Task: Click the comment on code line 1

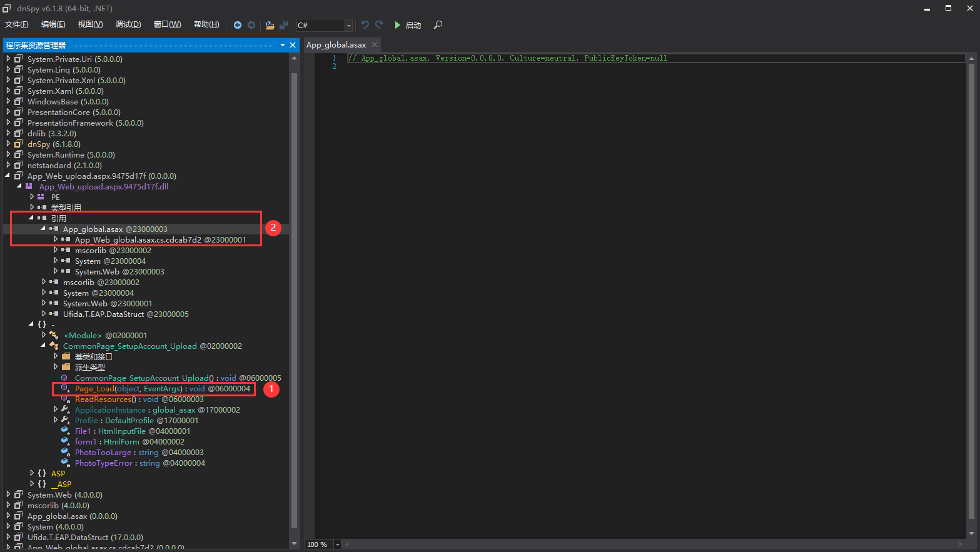Action: 508,58
